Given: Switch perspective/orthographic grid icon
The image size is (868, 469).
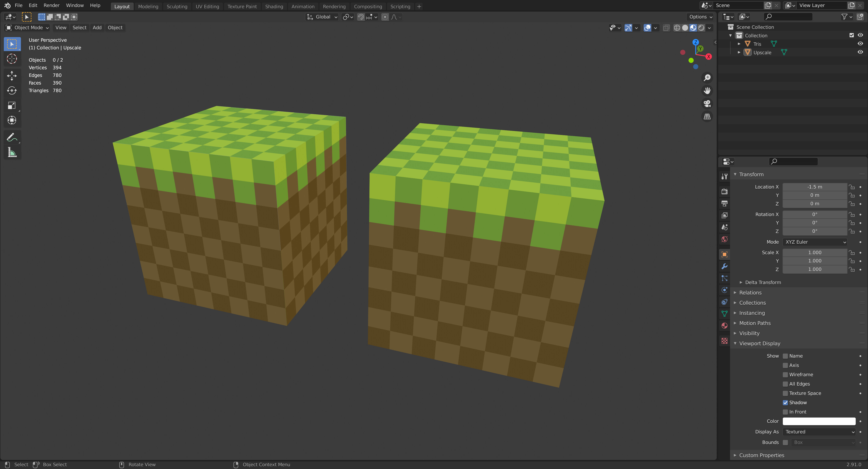Looking at the screenshot, I should point(707,117).
